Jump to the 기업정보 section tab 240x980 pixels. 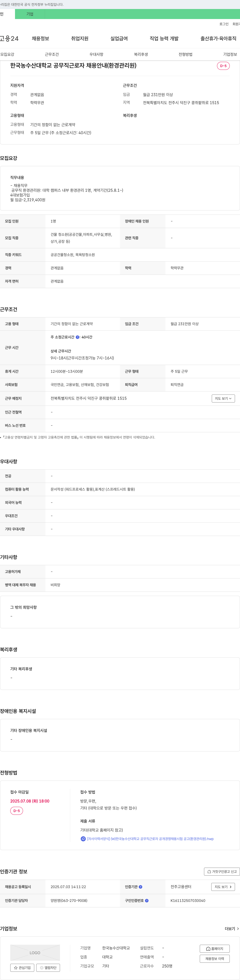click(230, 54)
